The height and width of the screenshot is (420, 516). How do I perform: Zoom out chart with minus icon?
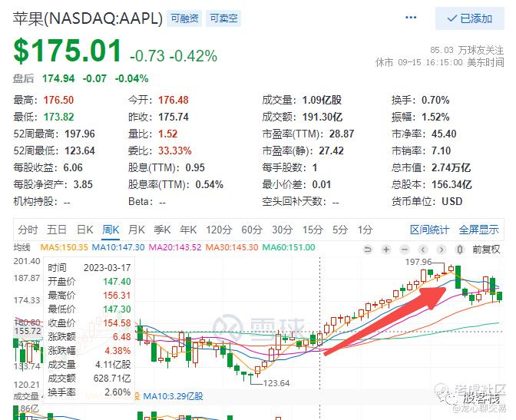coord(405,250)
